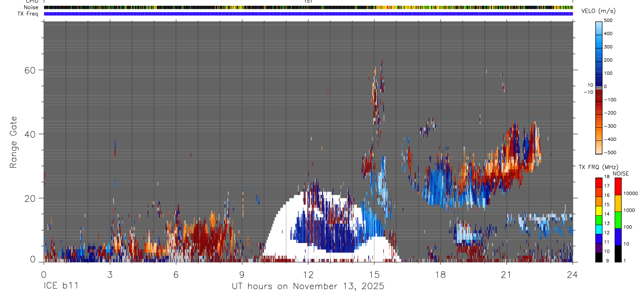Viewport: 644px width, 297px height.
Task: Click the pale orange bottom of velocity color bar
Action: (599, 148)
